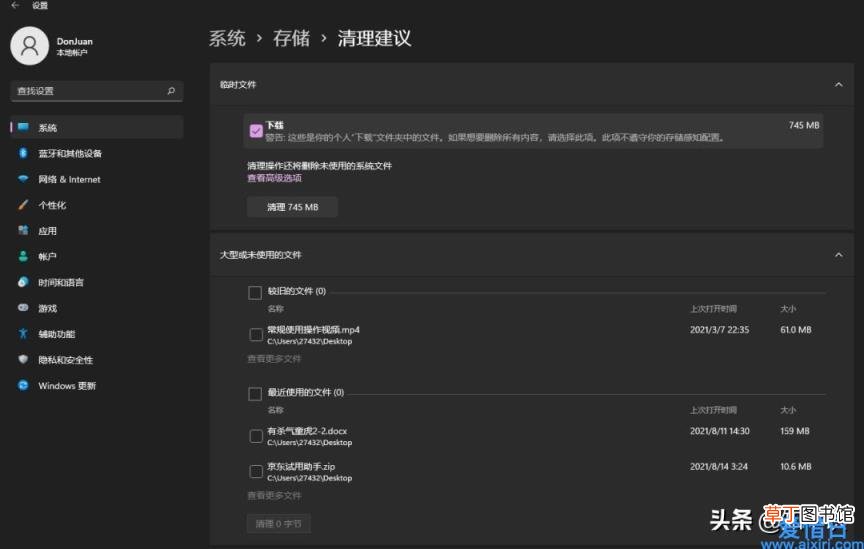
Task: Click 查看更多文件 under recently used files
Action: (274, 496)
